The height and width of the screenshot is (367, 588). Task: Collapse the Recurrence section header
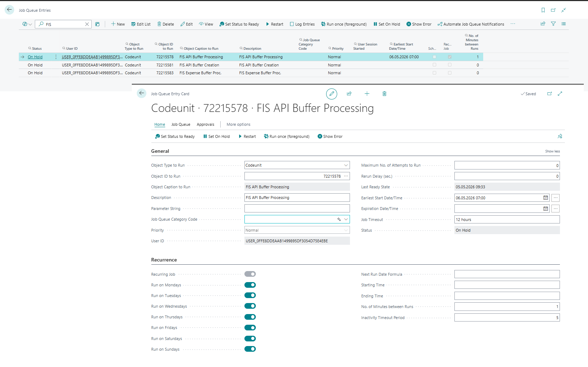click(164, 260)
